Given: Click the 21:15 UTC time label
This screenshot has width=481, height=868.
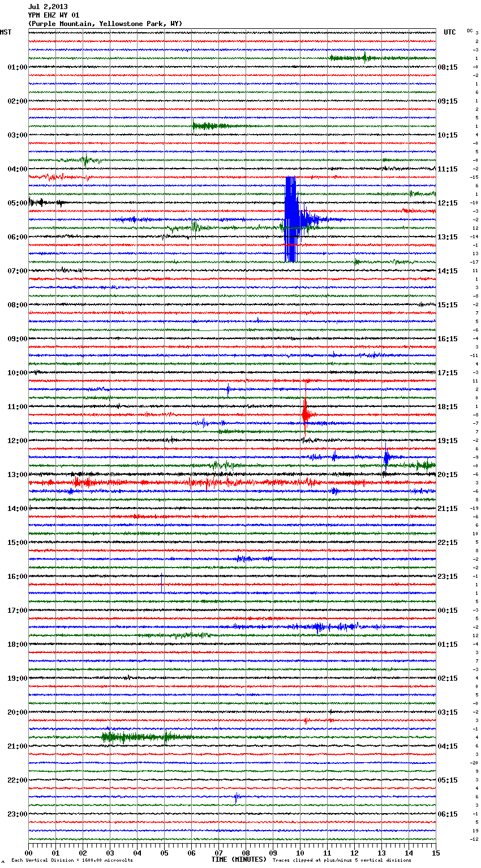Looking at the screenshot, I should point(448,509).
